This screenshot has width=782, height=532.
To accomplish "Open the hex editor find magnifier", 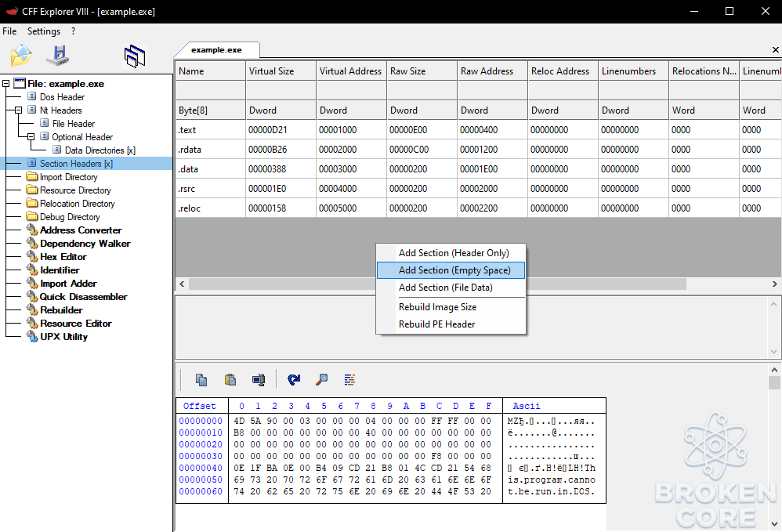I will [322, 380].
